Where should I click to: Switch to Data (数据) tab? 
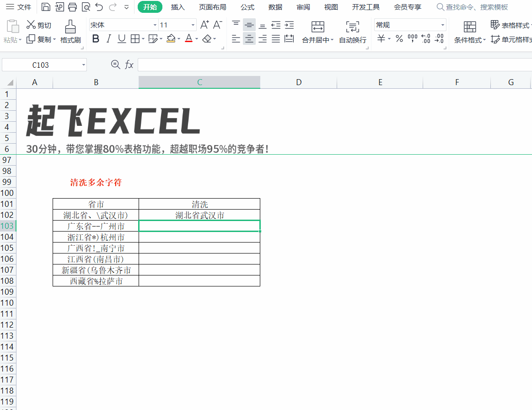(275, 7)
